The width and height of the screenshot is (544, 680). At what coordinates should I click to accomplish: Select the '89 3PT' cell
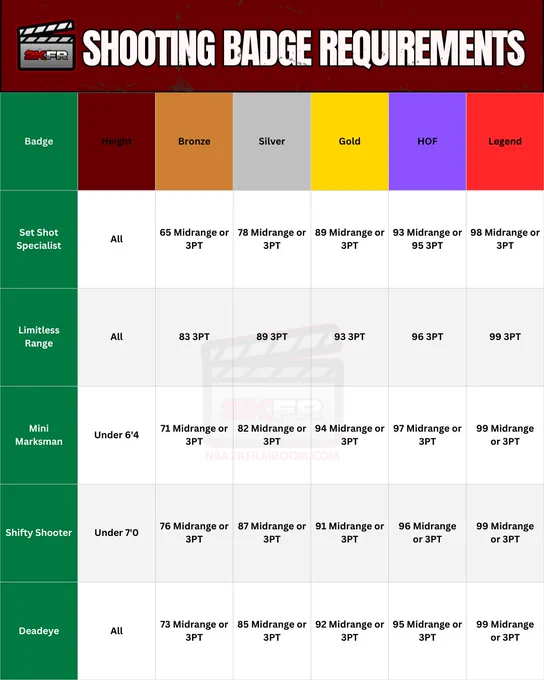[272, 337]
